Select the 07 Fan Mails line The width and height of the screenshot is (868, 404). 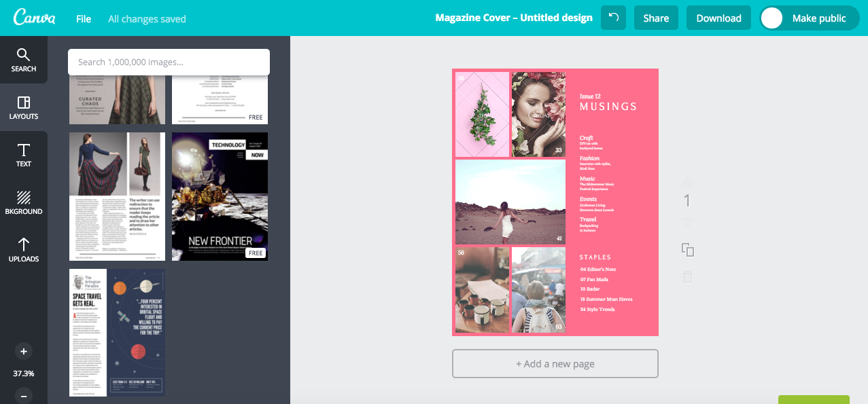[594, 279]
